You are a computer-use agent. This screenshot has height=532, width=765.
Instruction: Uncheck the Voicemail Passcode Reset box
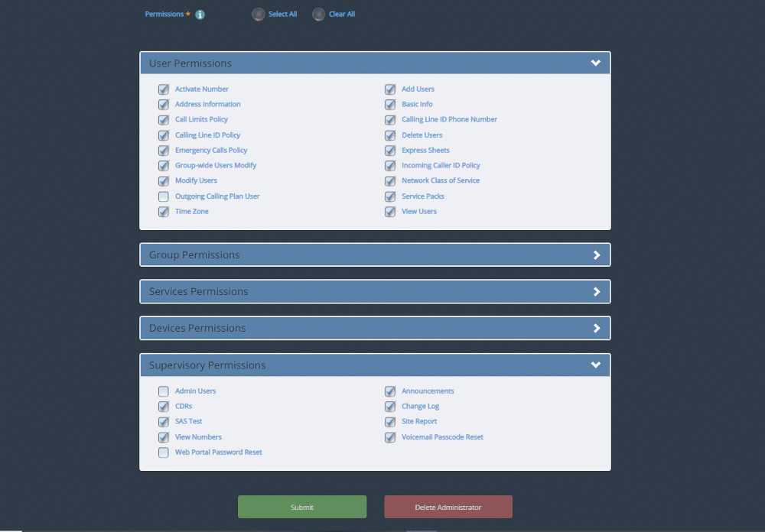(390, 437)
